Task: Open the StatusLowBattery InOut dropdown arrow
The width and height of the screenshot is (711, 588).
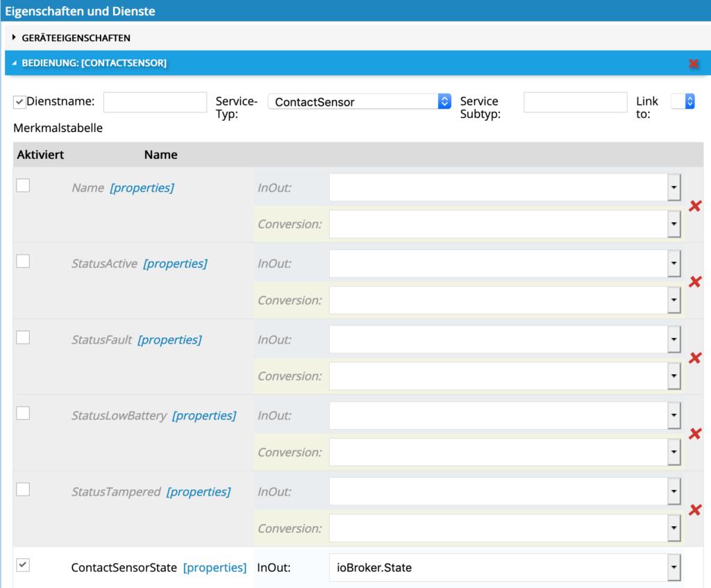Action: click(x=674, y=415)
